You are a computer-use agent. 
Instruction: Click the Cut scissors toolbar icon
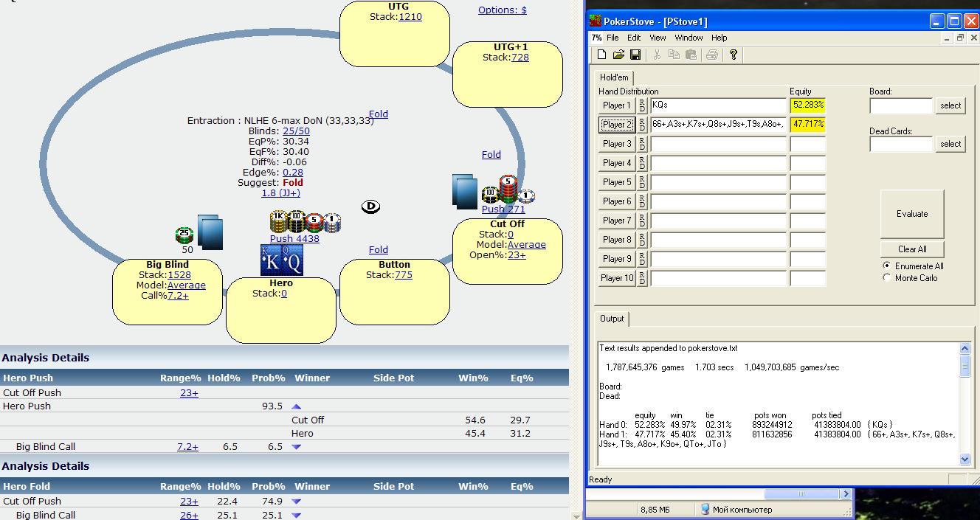pyautogui.click(x=657, y=55)
